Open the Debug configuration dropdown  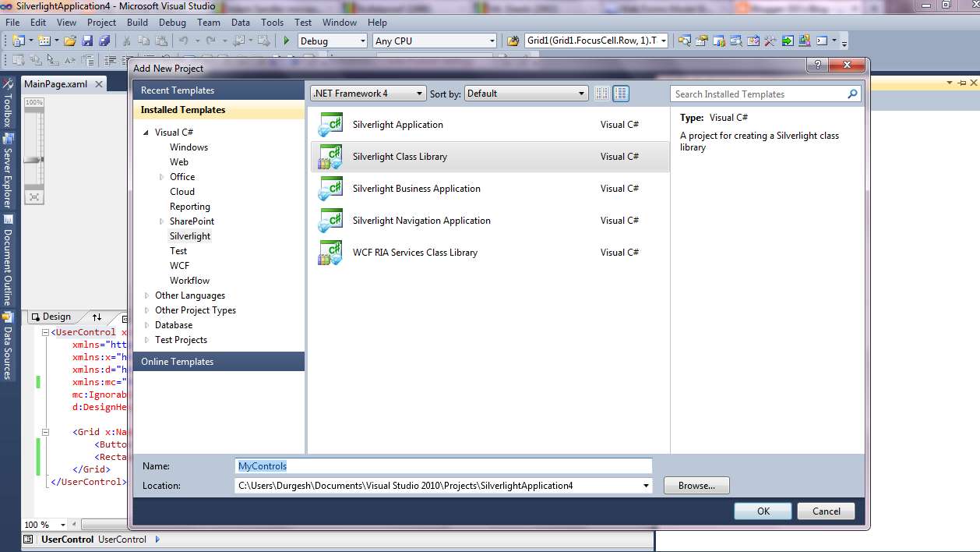333,41
